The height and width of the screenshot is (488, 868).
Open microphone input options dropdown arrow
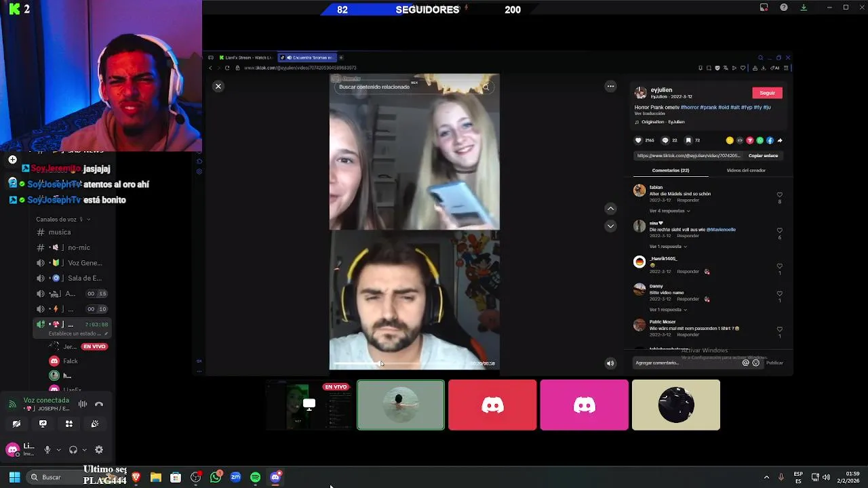pos(58,449)
